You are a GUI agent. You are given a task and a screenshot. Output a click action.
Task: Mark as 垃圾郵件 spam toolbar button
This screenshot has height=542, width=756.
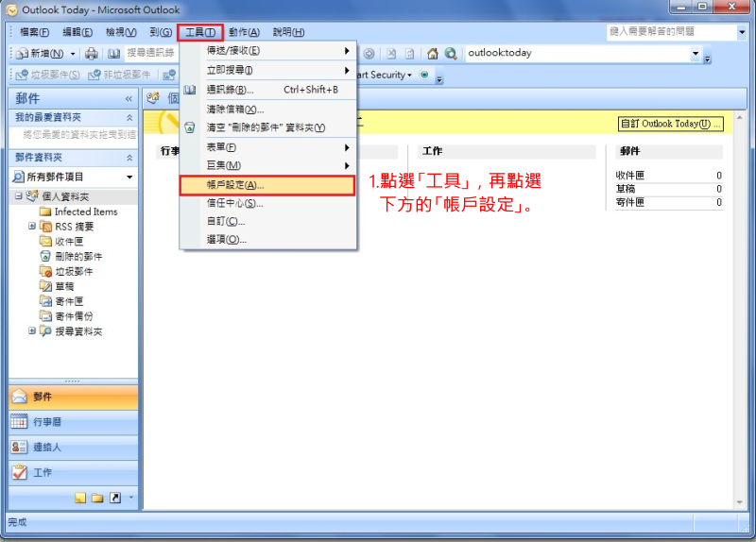[48, 75]
